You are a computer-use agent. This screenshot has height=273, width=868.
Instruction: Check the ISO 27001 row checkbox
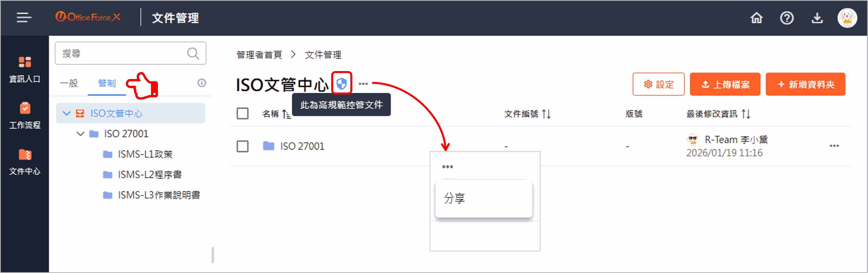click(243, 146)
